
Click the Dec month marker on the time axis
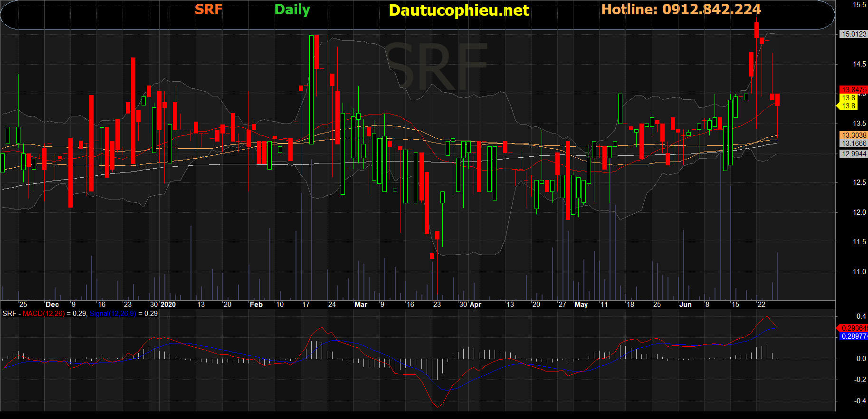click(x=52, y=305)
